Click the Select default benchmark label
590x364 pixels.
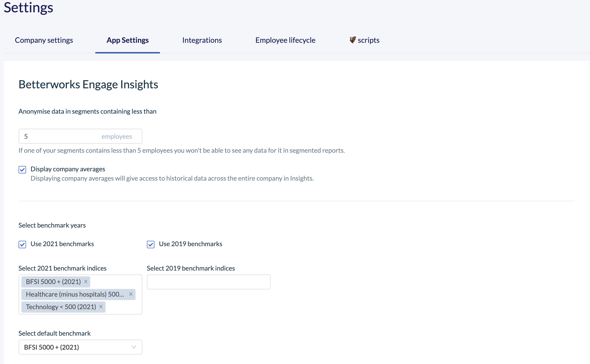pyautogui.click(x=54, y=333)
